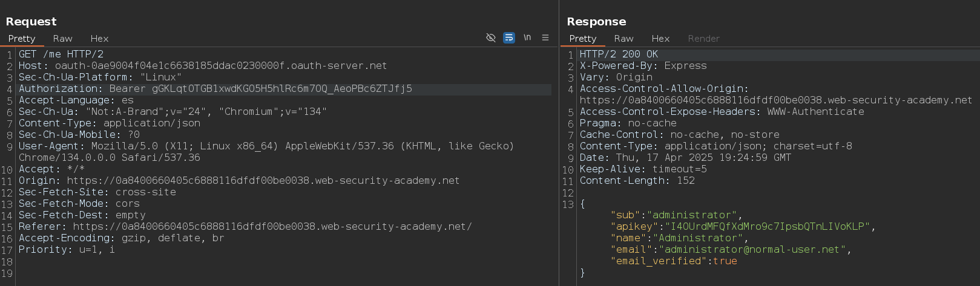Open the Request hamburger options menu

[x=545, y=37]
